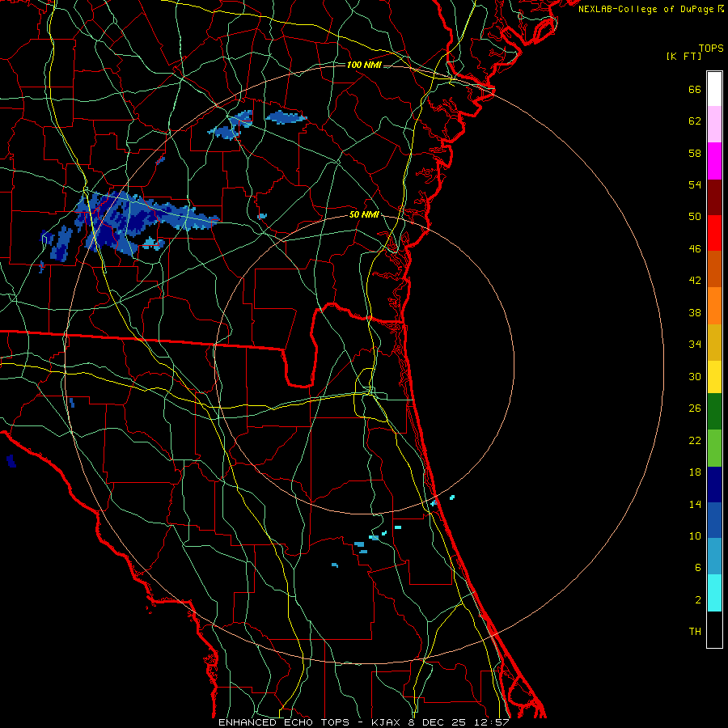Click the dark orange 46 legend swatch
This screenshot has height=728, width=728.
tap(714, 269)
